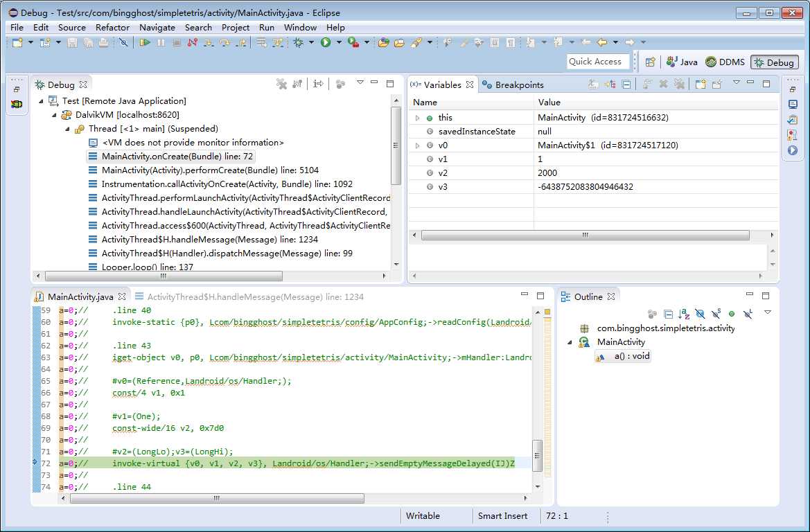810x532 pixels.
Task: Click the Open Perspective icon
Action: click(650, 62)
